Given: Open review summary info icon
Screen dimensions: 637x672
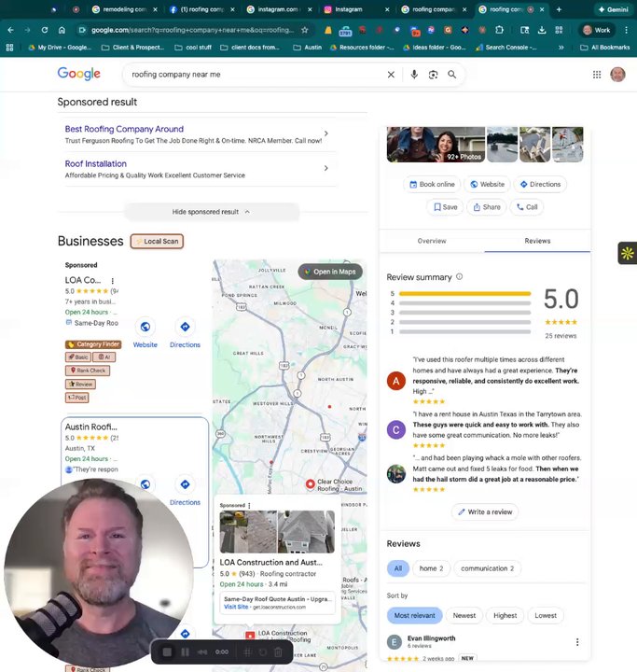Looking at the screenshot, I should pyautogui.click(x=459, y=277).
